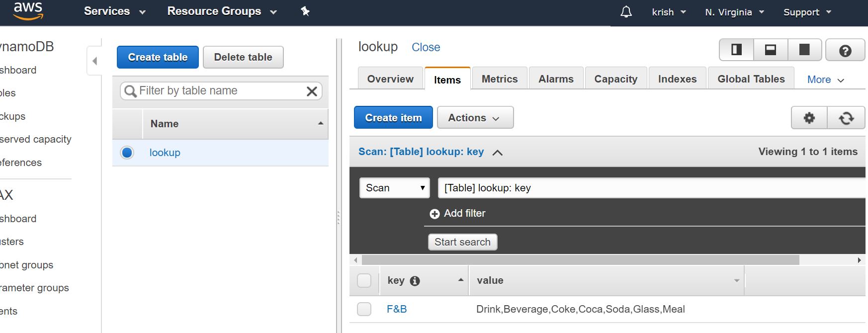Switch to the Overview tab

coord(390,79)
